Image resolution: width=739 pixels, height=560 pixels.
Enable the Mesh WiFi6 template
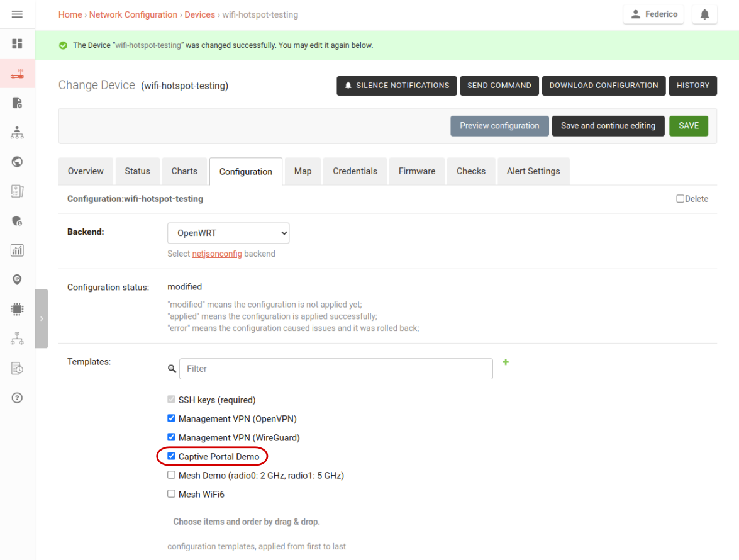[171, 493]
